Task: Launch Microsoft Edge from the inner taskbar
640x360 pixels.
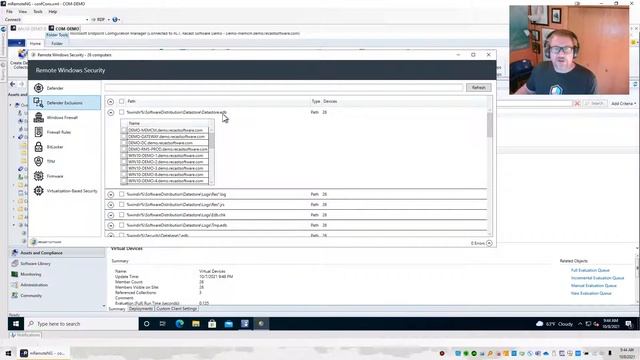Action: click(x=180, y=324)
